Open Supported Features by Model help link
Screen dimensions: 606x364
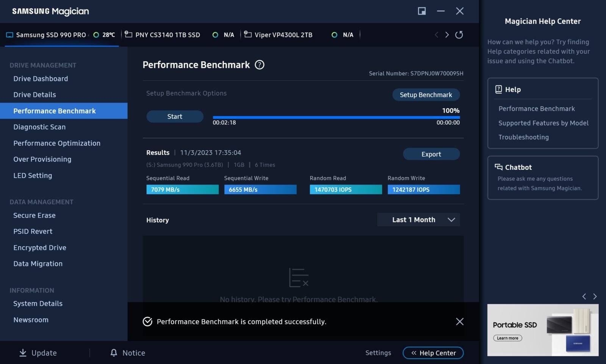coord(544,123)
